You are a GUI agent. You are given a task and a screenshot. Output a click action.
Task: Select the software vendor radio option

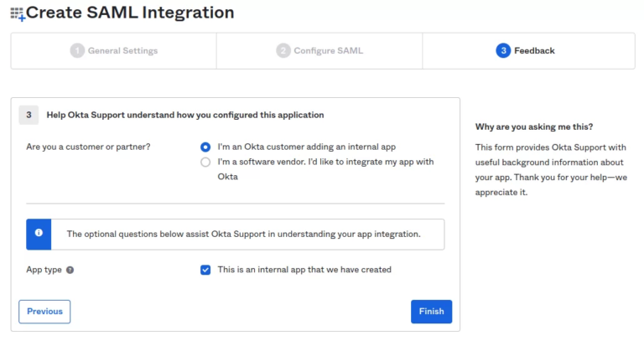[205, 162]
